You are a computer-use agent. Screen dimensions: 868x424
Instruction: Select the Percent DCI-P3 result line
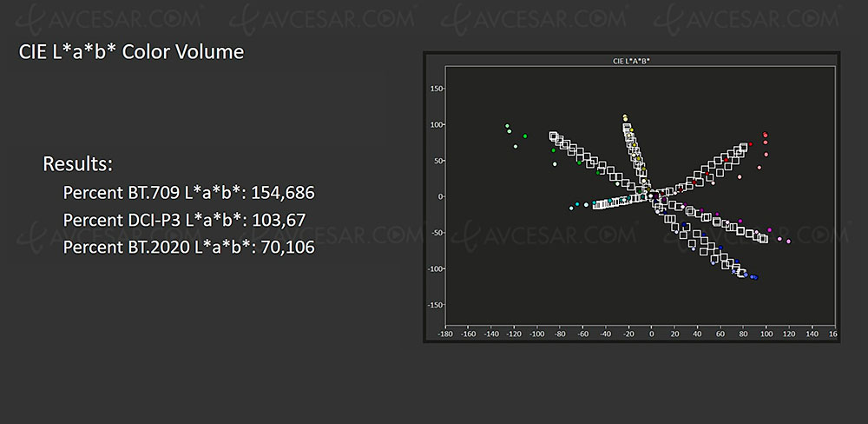click(184, 220)
